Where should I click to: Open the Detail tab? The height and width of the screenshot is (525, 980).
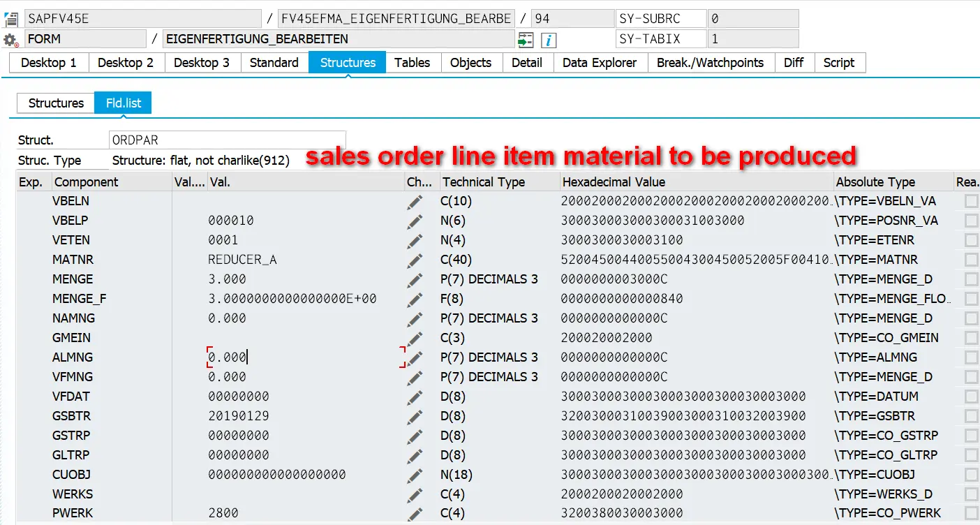[x=527, y=63]
